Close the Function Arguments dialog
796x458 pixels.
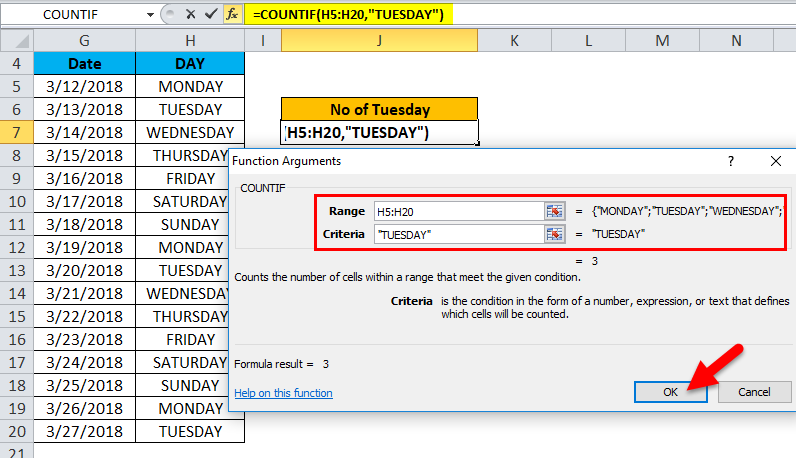(x=776, y=161)
